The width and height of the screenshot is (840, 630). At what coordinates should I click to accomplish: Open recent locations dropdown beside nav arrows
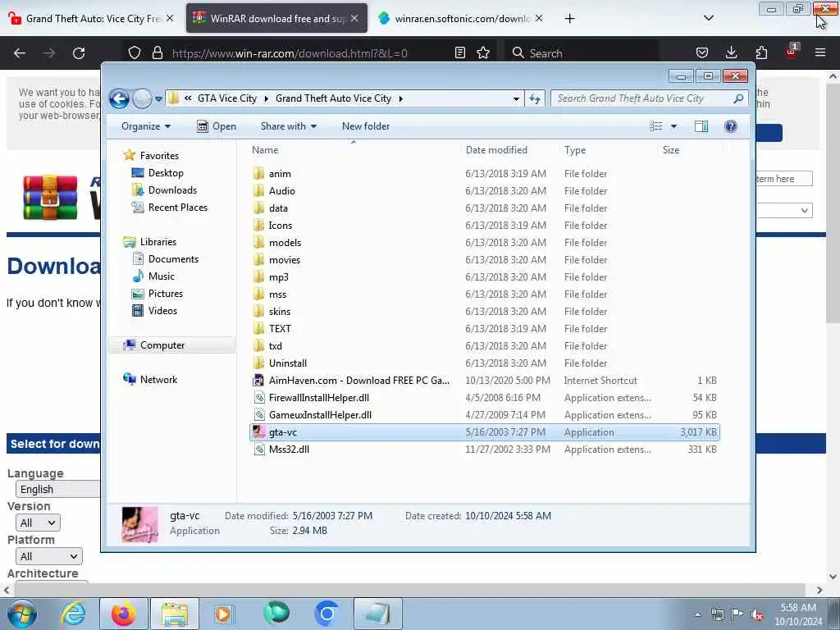tap(158, 99)
